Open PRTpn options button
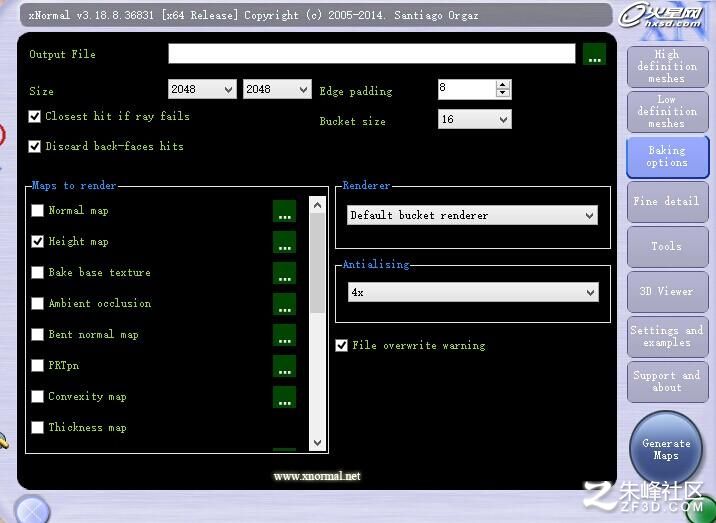 pyautogui.click(x=284, y=366)
